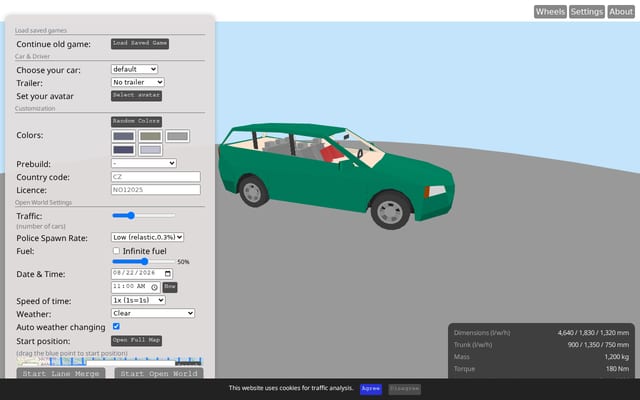Image resolution: width=640 pixels, height=400 pixels.
Task: Pick the light lavender color swatch
Action: pos(150,150)
